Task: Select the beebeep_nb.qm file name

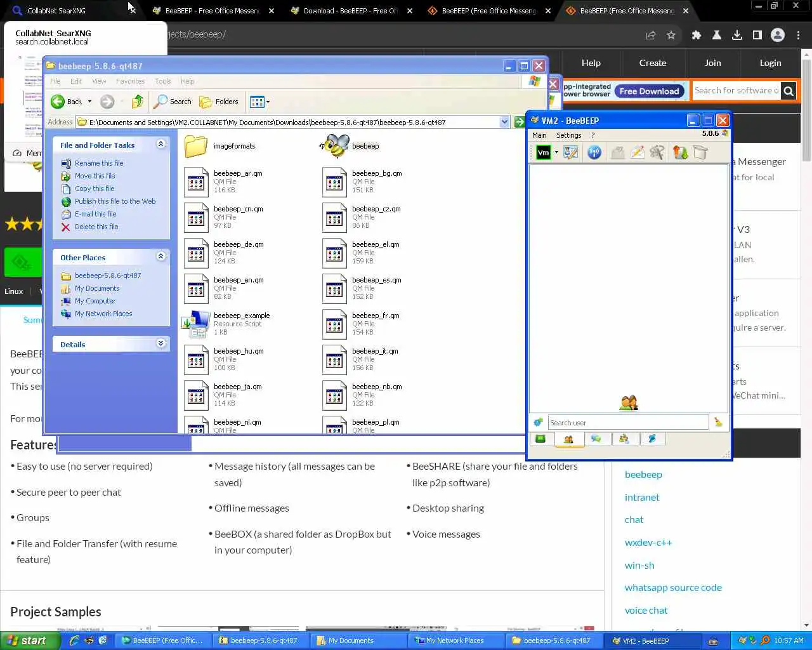Action: [x=377, y=387]
